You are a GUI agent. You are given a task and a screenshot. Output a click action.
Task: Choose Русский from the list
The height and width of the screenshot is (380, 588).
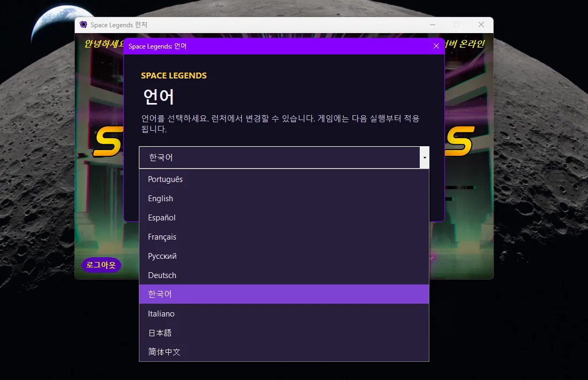(x=284, y=256)
